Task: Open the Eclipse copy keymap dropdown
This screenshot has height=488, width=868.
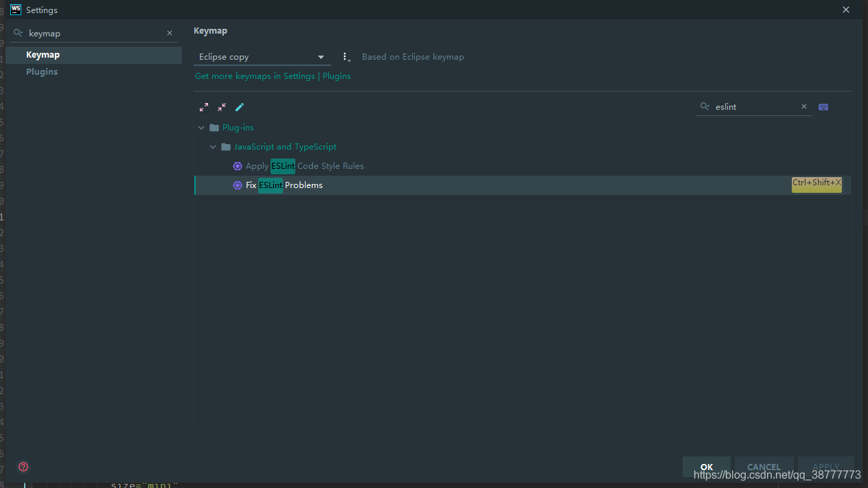Action: [262, 57]
